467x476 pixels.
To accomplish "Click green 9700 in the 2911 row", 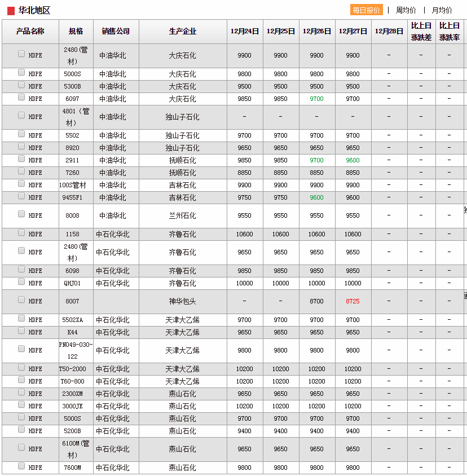I will tap(317, 160).
